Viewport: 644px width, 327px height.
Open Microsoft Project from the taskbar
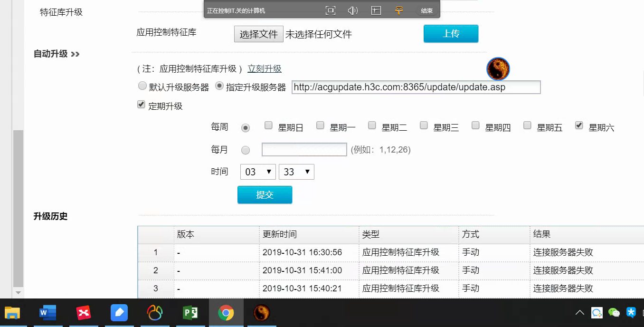pyautogui.click(x=190, y=313)
